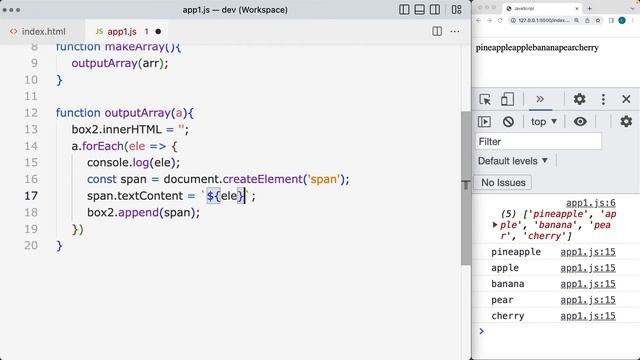This screenshot has height=360, width=640.
Task: Open the browser side panel icon
Action: pos(611,20)
